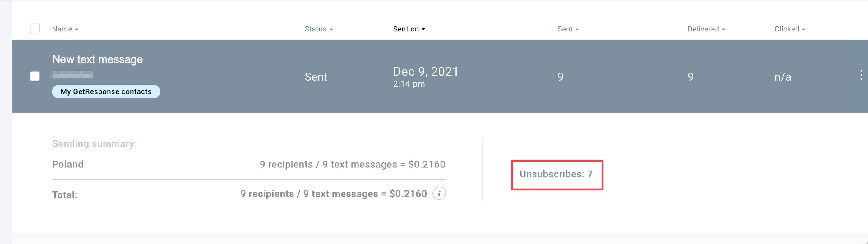
Task: Click the Dec 9, 2021 sent date
Action: (426, 72)
